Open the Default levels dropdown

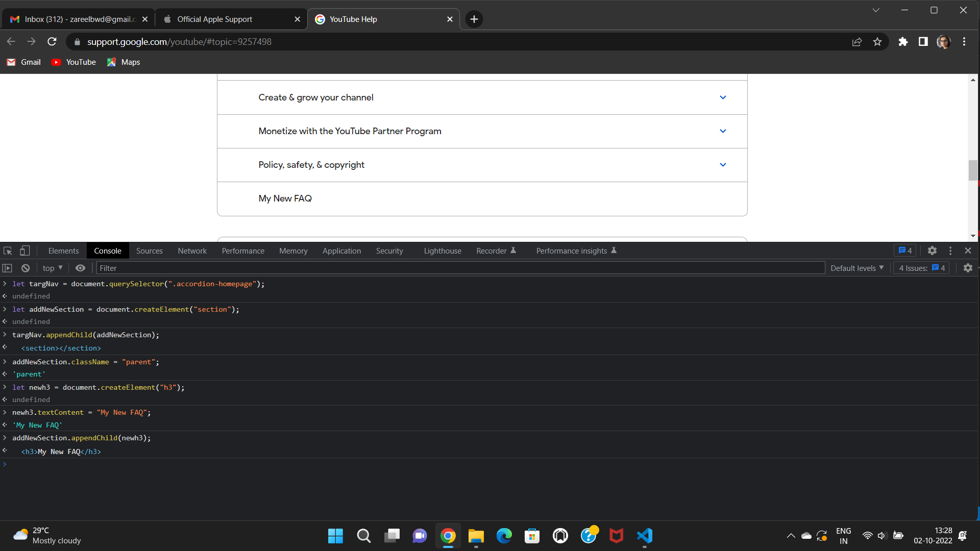[x=857, y=268]
